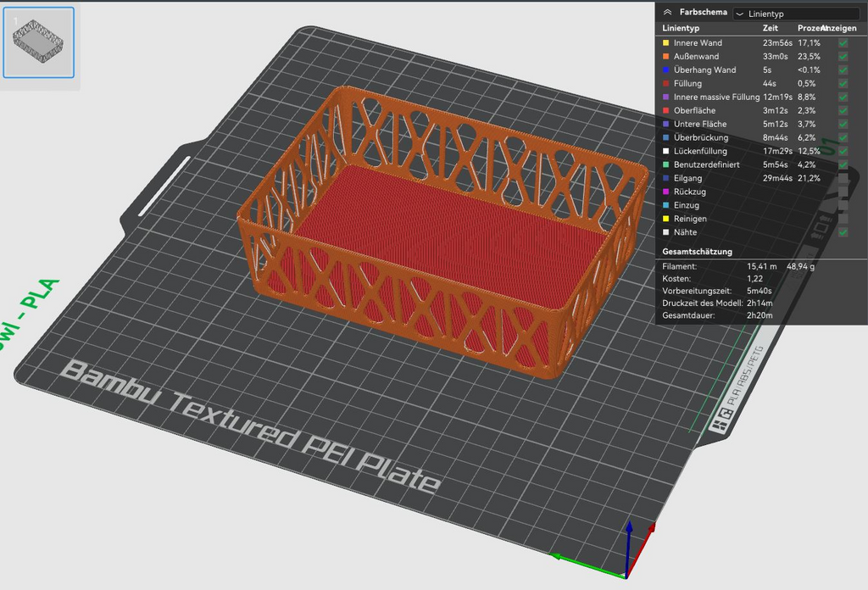Select the Untere Fläche row label
The image size is (868, 590).
pyautogui.click(x=699, y=124)
